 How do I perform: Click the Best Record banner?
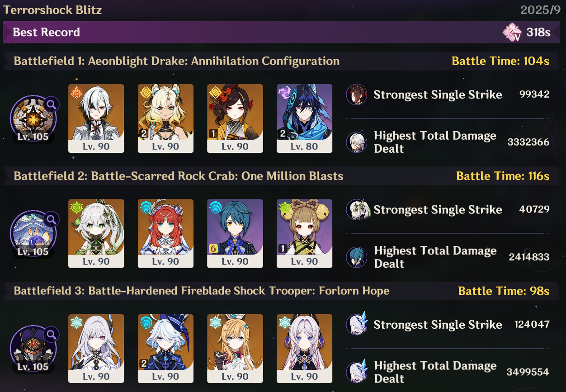click(282, 32)
